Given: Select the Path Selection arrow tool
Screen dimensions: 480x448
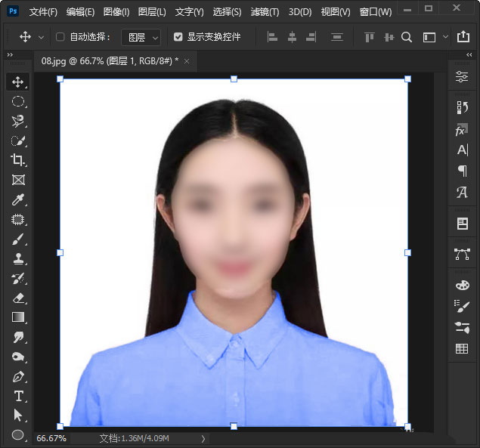Looking at the screenshot, I should pos(17,416).
